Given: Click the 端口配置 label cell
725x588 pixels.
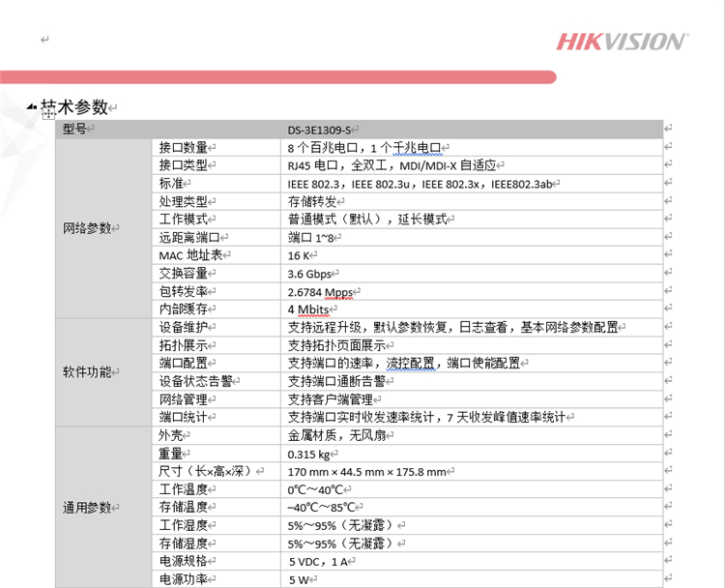Looking at the screenshot, I should click(x=216, y=364).
